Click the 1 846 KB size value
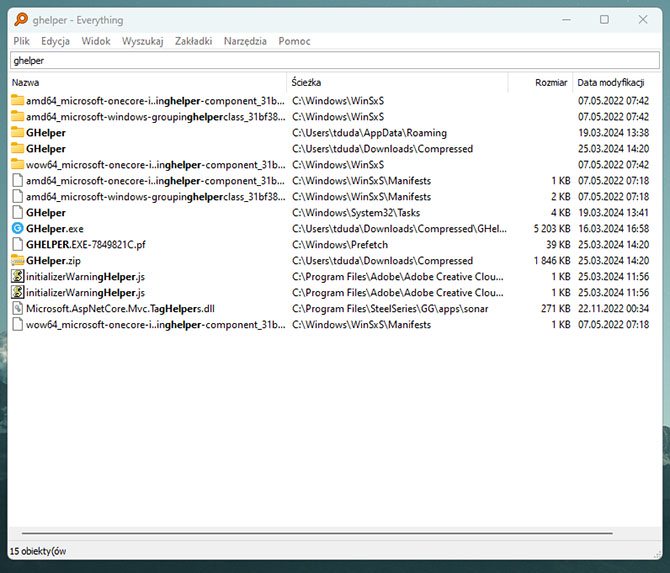Image resolution: width=670 pixels, height=573 pixels. pyautogui.click(x=552, y=261)
